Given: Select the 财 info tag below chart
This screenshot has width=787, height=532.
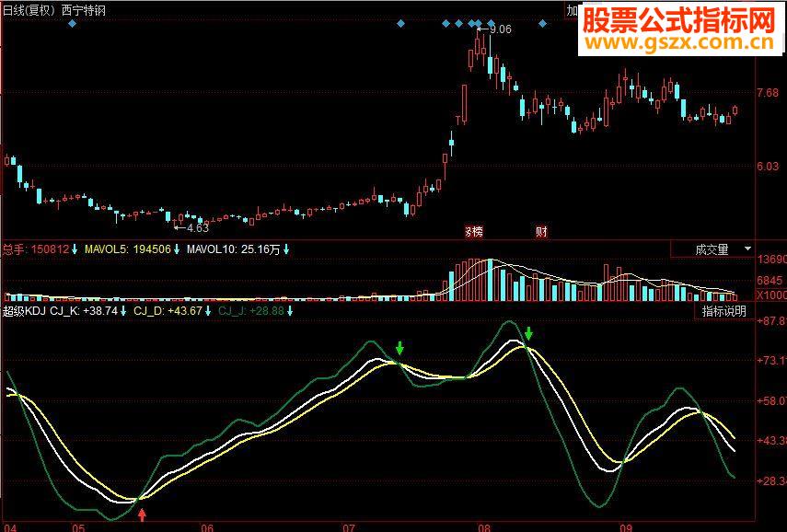Looking at the screenshot, I should tap(541, 232).
